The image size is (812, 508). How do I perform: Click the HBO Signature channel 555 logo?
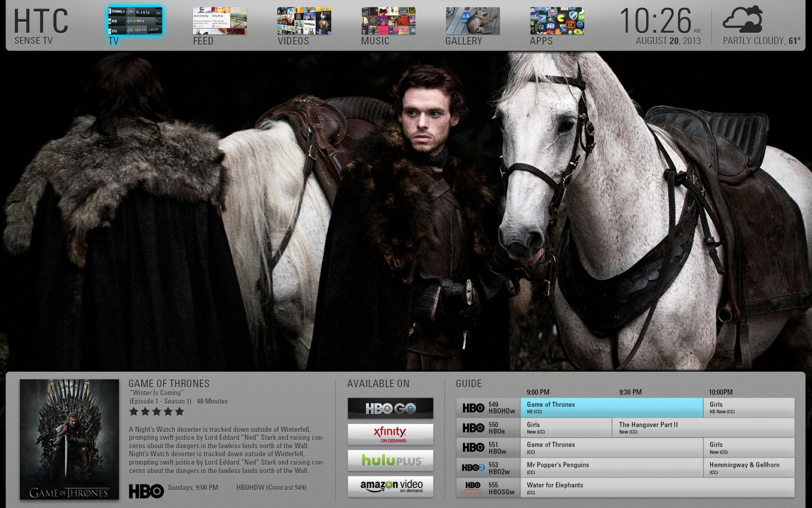coord(473,488)
